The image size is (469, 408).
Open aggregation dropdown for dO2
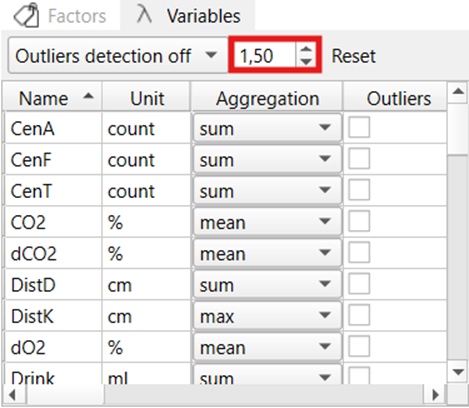(267, 347)
